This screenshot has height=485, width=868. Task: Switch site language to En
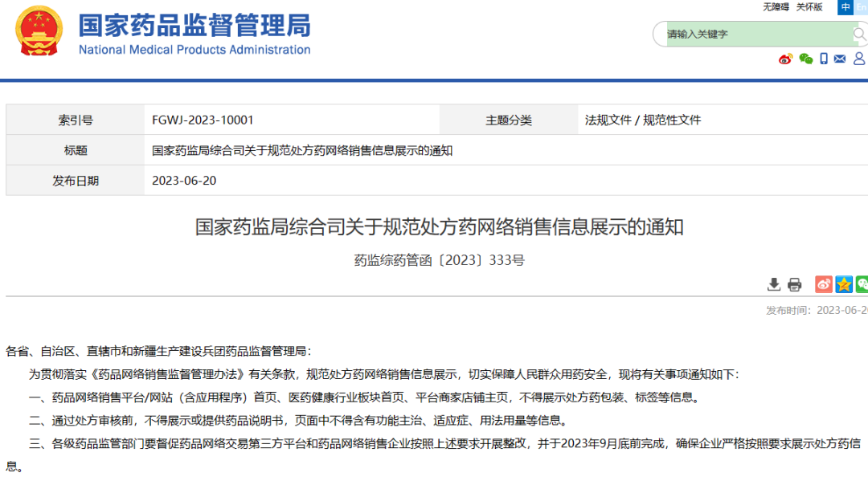(862, 7)
